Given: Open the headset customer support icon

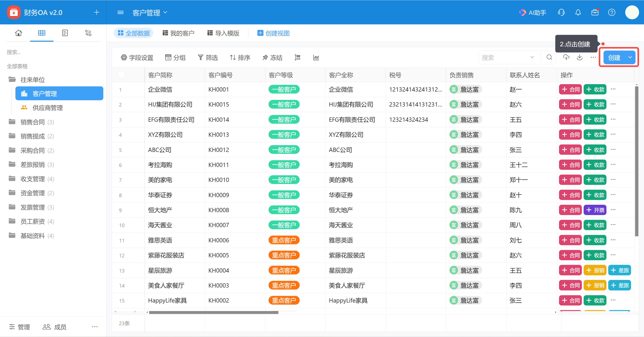Looking at the screenshot, I should 561,12.
